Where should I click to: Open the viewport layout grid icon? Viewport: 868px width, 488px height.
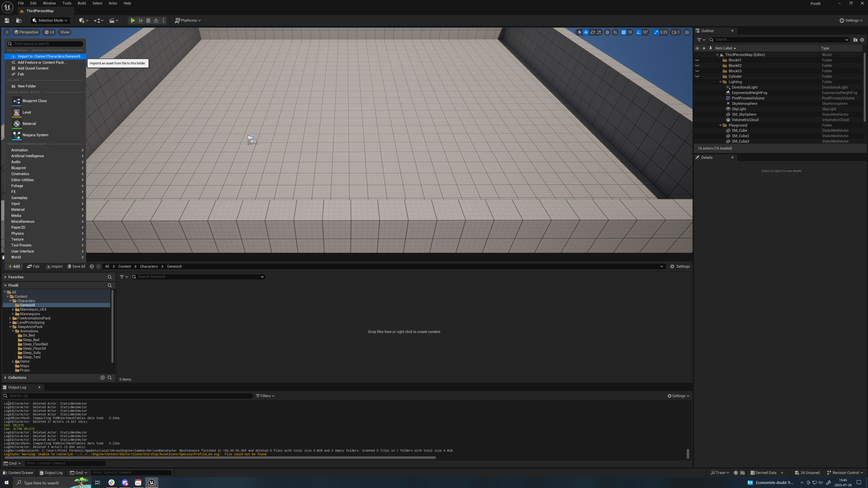pyautogui.click(x=687, y=32)
